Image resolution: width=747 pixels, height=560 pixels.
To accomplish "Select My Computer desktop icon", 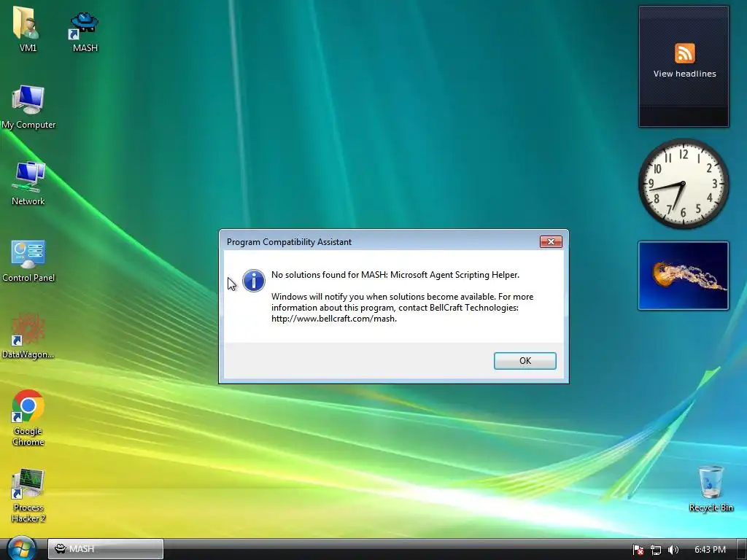I will click(28, 106).
